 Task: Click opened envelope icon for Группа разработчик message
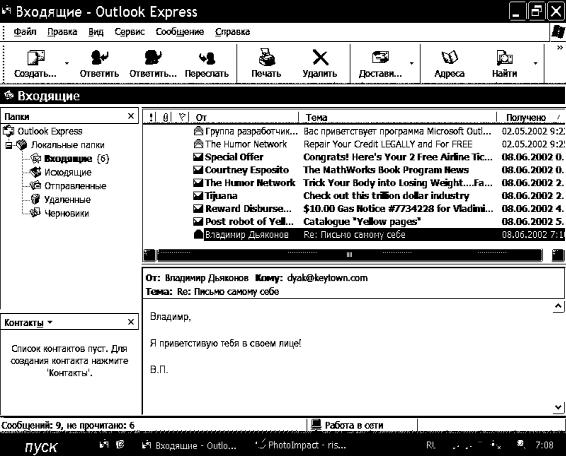tap(198, 131)
